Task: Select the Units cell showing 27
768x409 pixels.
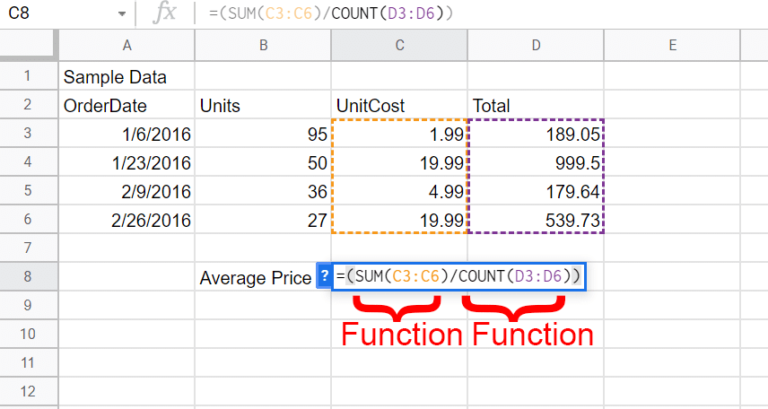Action: click(x=263, y=219)
